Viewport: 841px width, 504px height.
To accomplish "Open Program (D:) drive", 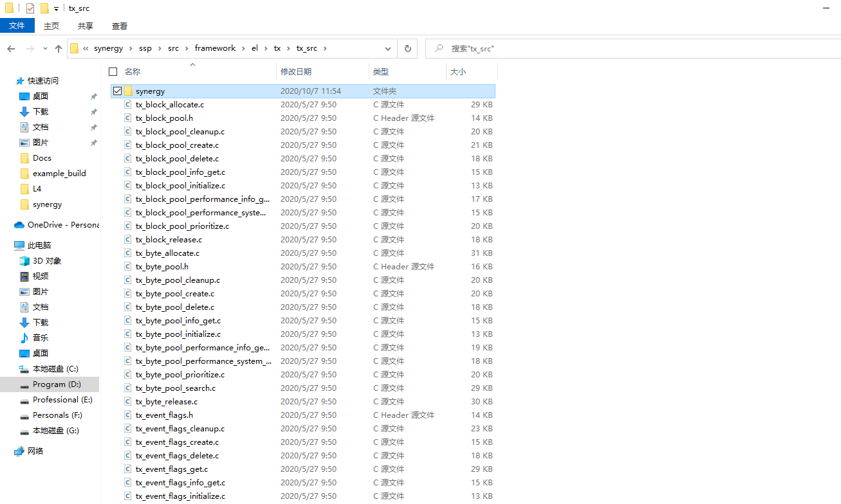I will point(57,384).
